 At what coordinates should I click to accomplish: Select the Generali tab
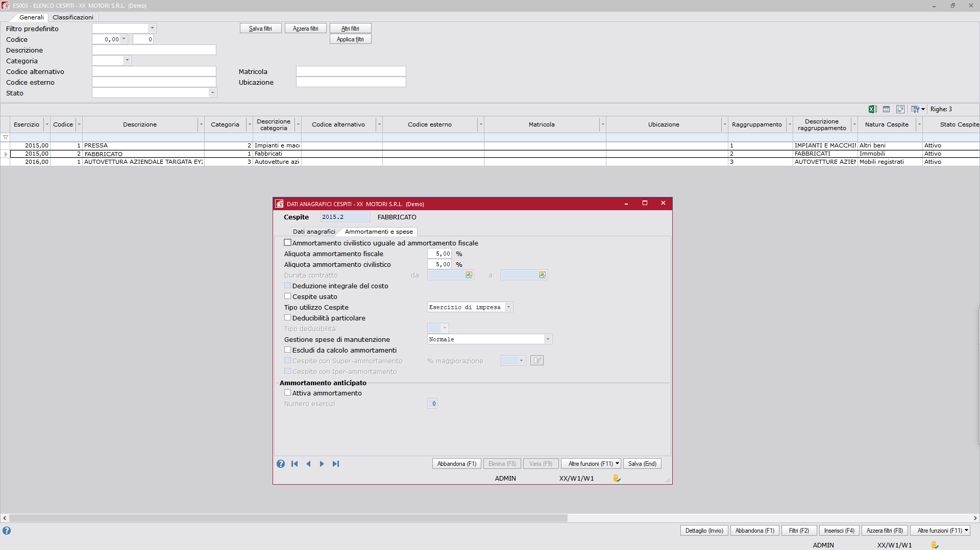pyautogui.click(x=32, y=17)
